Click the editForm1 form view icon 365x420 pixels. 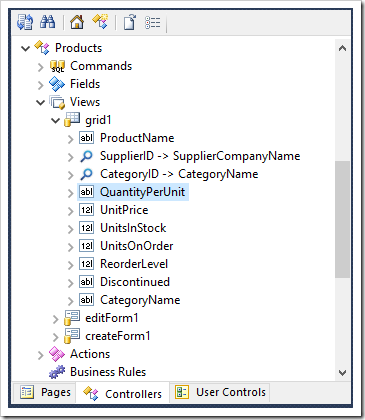click(72, 318)
